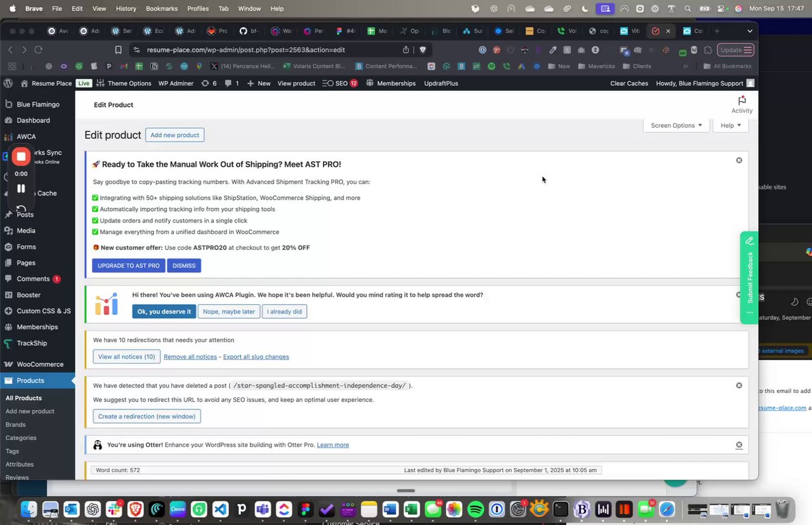This screenshot has width=812, height=525.
Task: Open the New content menu
Action: [258, 83]
